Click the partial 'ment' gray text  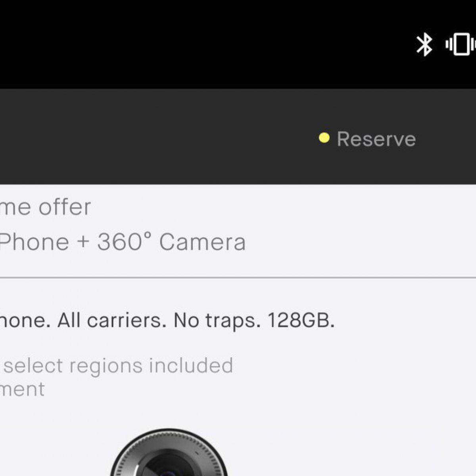coord(22,389)
